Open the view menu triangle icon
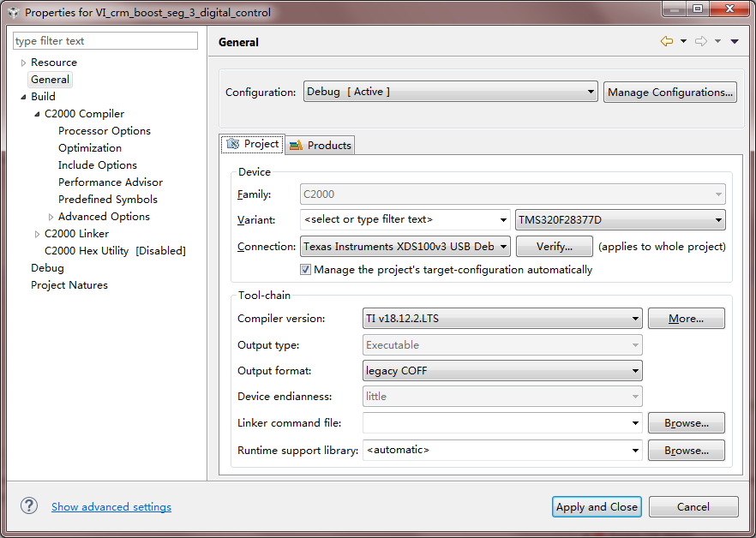The height and width of the screenshot is (538, 756). [735, 41]
